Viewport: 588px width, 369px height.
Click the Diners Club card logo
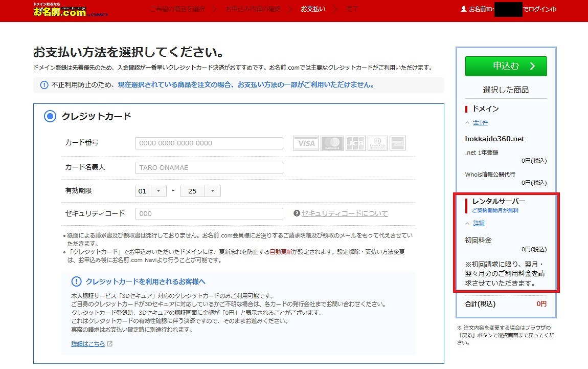click(377, 143)
